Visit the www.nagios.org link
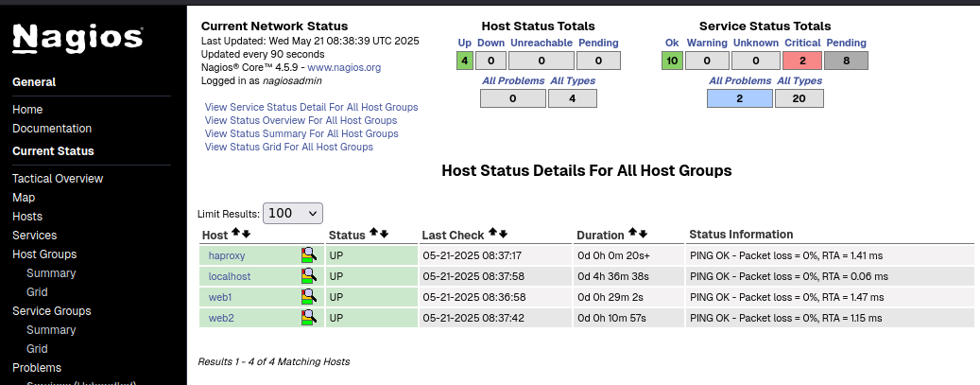The height and width of the screenshot is (385, 980). pos(344,67)
